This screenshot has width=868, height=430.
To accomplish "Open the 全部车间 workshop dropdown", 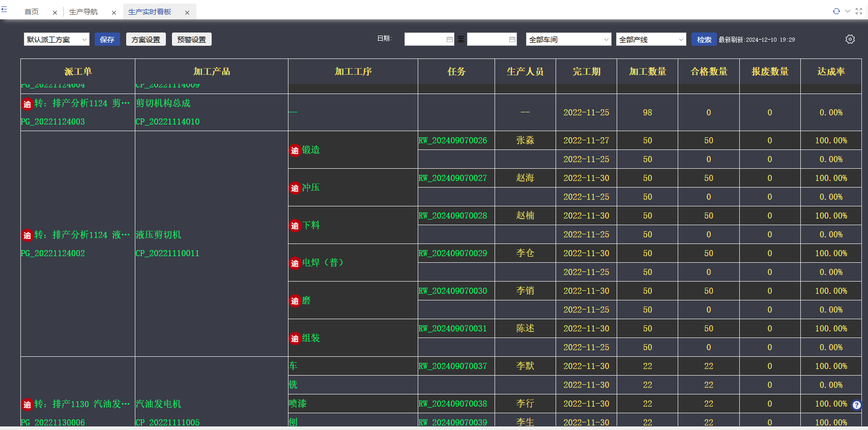I will (568, 39).
